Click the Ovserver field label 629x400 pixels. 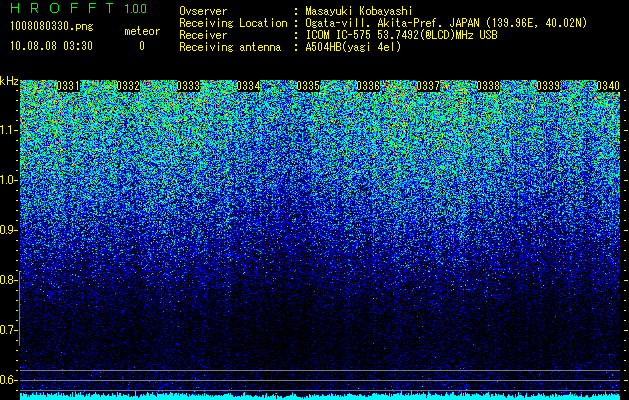pyautogui.click(x=203, y=11)
